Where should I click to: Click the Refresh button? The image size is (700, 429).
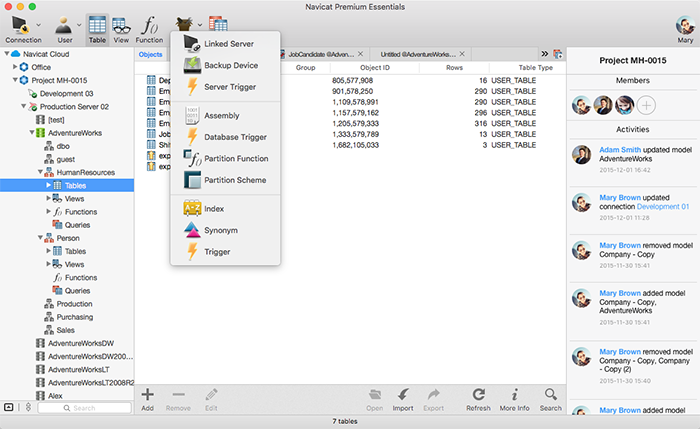(x=478, y=400)
